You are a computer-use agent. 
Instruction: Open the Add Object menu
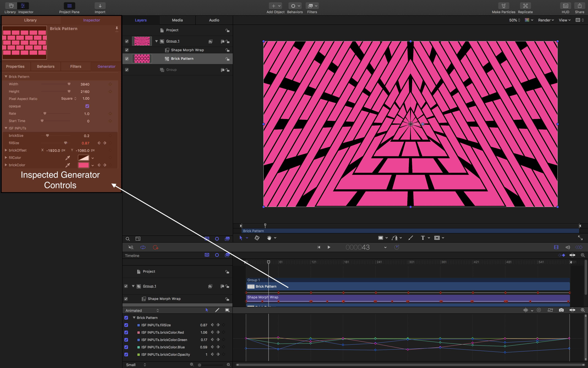pos(275,6)
